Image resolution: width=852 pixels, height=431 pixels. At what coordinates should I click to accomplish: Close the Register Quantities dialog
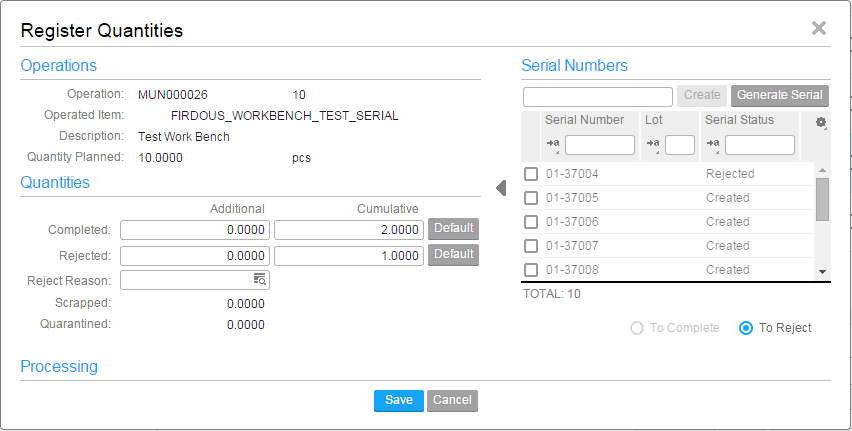[x=818, y=28]
